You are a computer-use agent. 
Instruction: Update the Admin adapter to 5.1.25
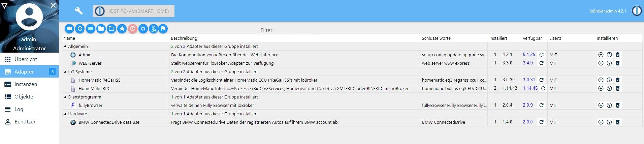pos(541,55)
